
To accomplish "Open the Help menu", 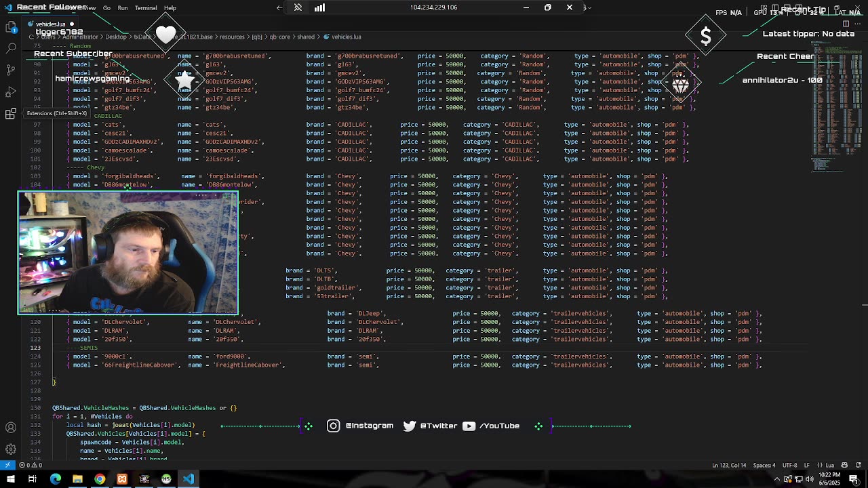I will 170,8.
